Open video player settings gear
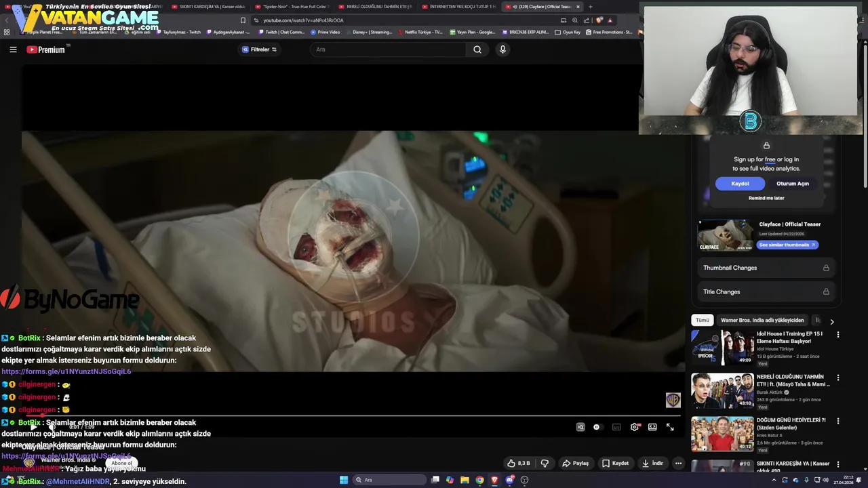This screenshot has height=488, width=868. [x=635, y=427]
